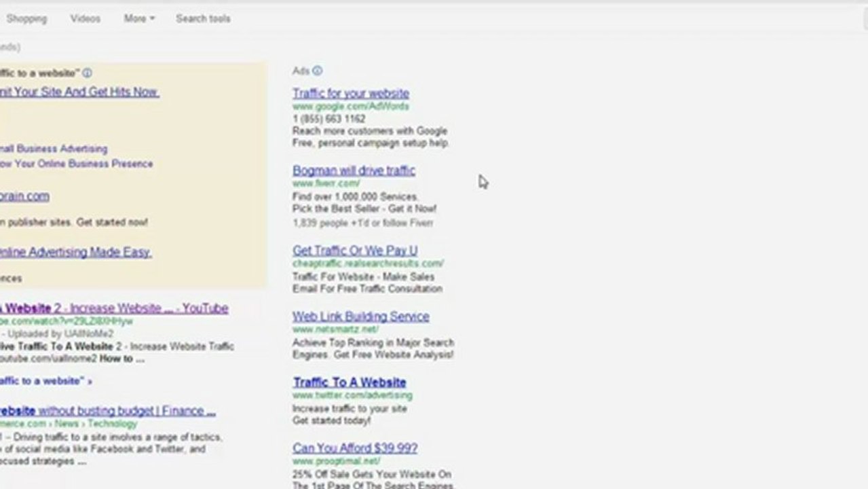
Task: Select the www.fiverr.com/ URL text
Action: [326, 183]
